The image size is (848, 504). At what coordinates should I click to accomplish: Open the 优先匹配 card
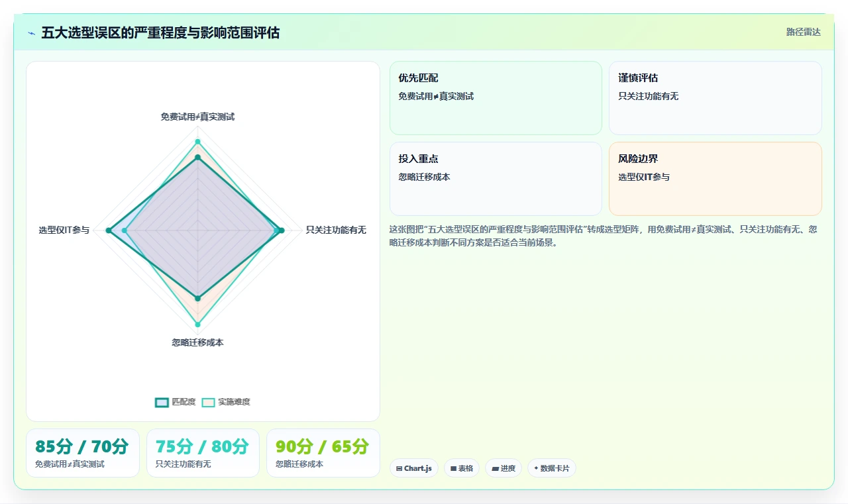[496, 98]
